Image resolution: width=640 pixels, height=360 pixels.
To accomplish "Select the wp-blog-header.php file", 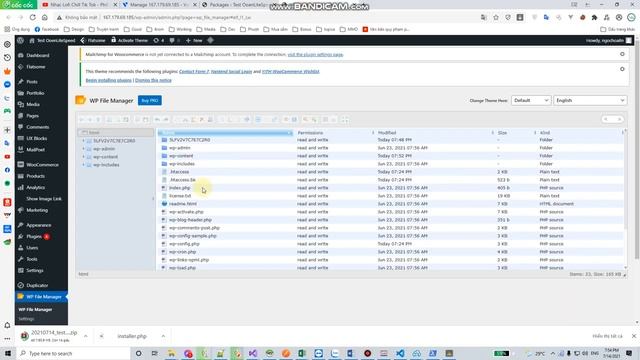I will pyautogui.click(x=190, y=220).
